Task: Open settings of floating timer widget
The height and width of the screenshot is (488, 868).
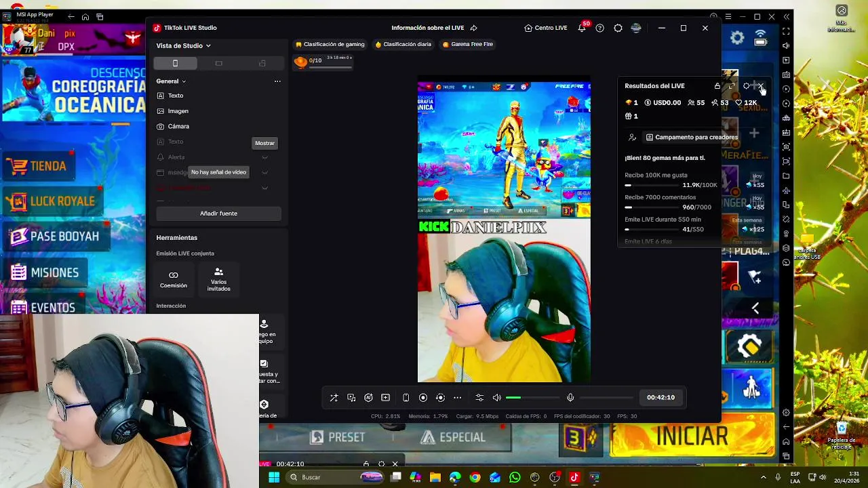Action: point(381,464)
